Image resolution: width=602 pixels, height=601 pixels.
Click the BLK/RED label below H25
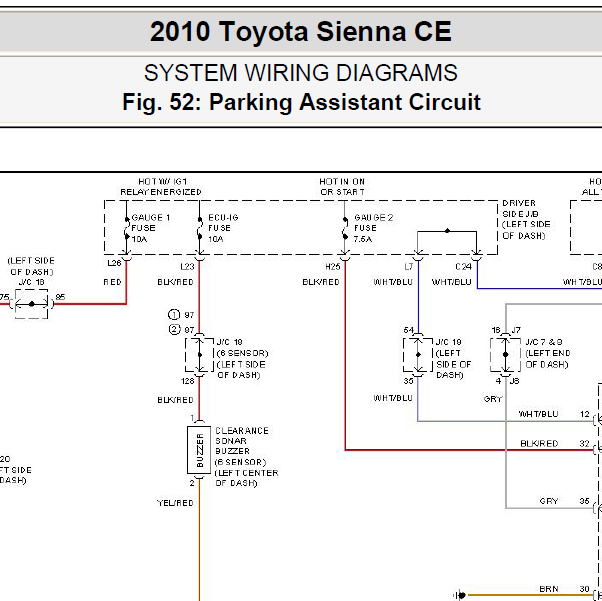321,282
